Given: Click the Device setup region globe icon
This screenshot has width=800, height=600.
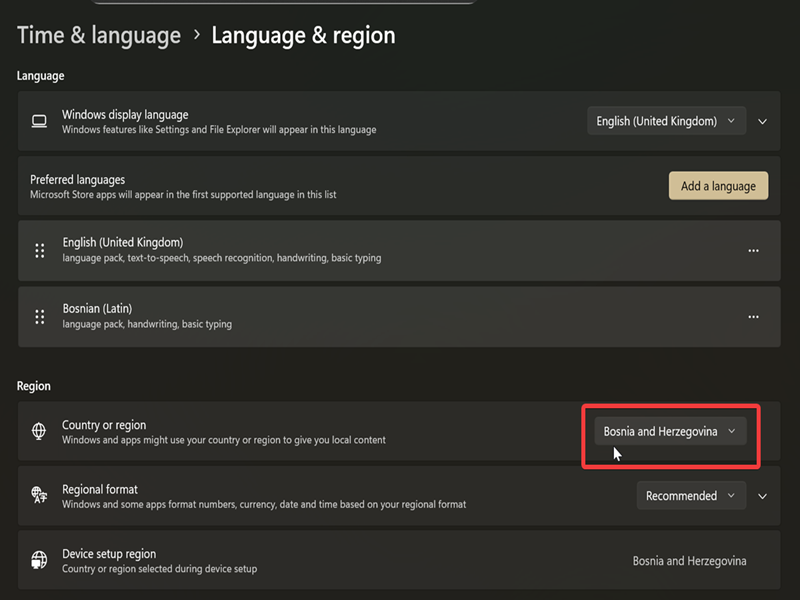Looking at the screenshot, I should (39, 560).
